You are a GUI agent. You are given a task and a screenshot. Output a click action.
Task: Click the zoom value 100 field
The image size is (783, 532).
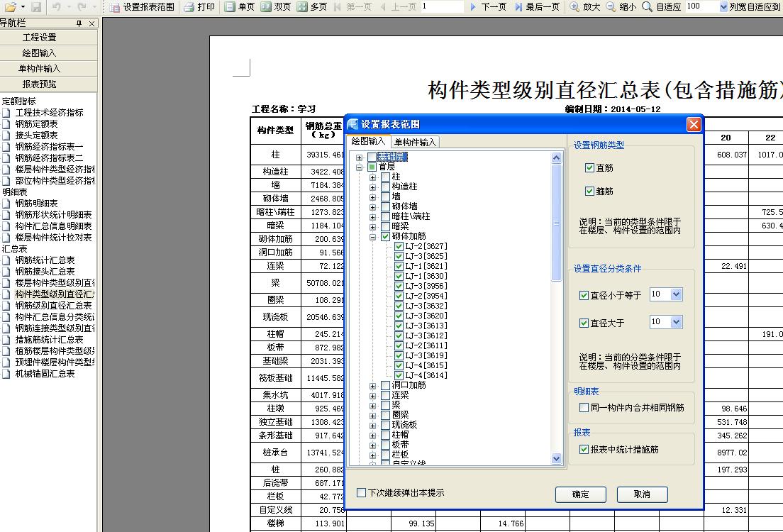tap(702, 6)
